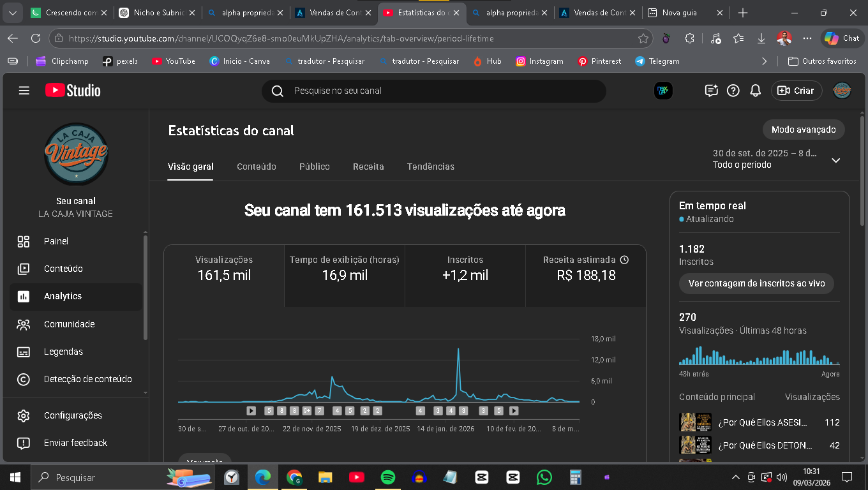Image resolution: width=868 pixels, height=490 pixels.
Task: Open the speech-bubble sparkle icon beside help
Action: [x=712, y=91]
